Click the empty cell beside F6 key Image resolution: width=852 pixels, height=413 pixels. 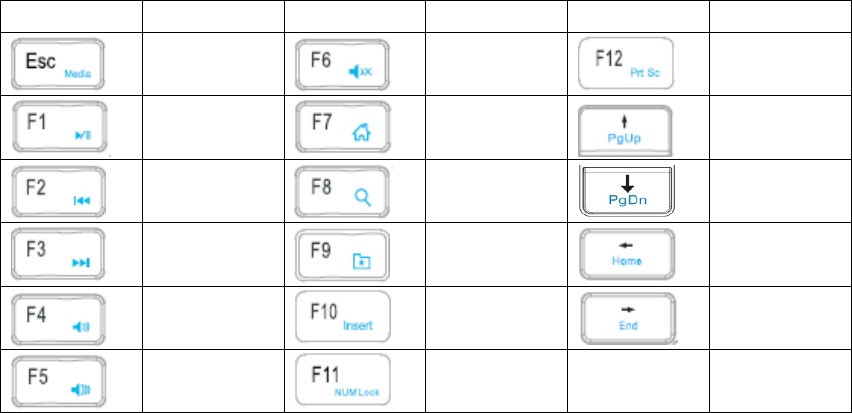[497, 64]
